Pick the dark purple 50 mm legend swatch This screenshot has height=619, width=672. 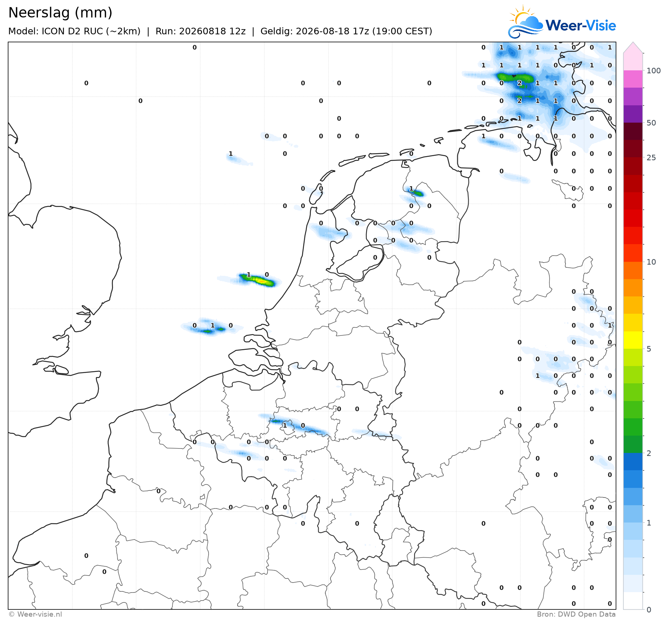633,114
